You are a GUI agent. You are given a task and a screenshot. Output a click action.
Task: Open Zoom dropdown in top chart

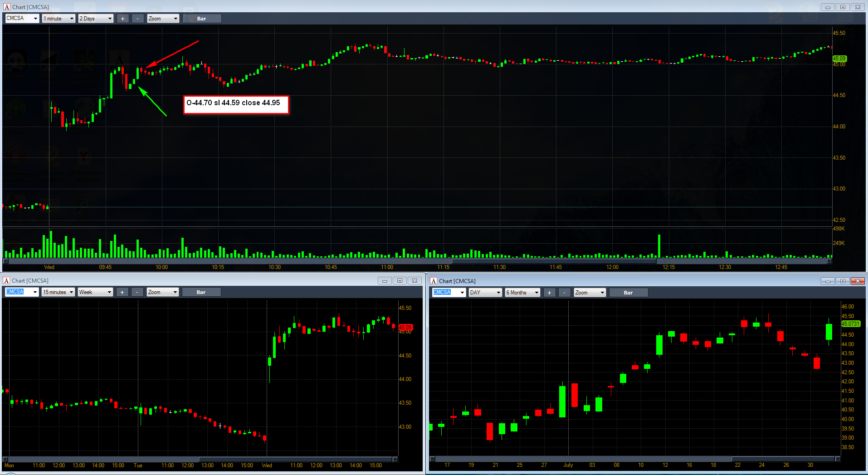[x=163, y=19]
